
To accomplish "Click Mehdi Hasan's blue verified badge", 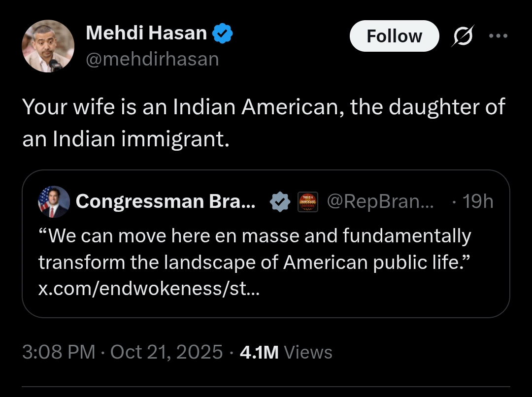I will (x=223, y=33).
